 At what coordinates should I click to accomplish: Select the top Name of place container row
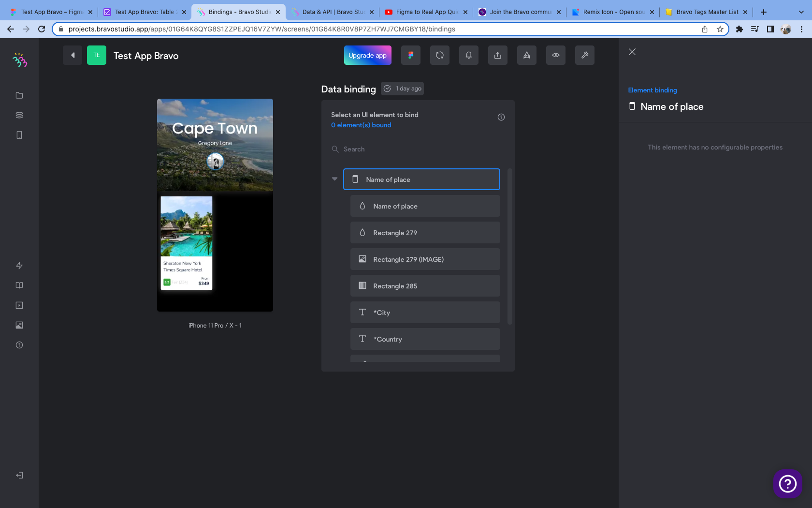point(421,179)
